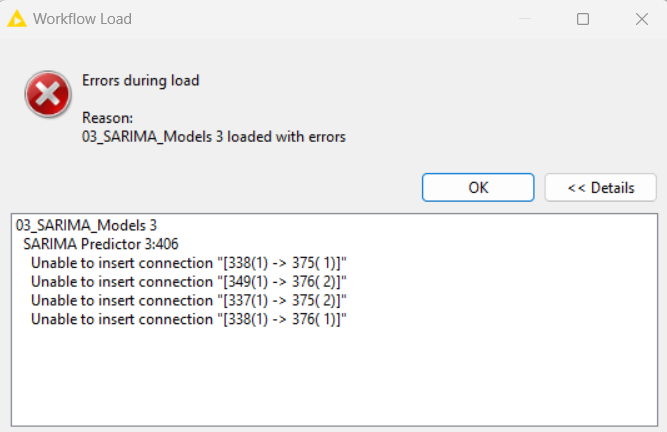
Task: Click OK to dismiss the error
Action: pyautogui.click(x=478, y=188)
